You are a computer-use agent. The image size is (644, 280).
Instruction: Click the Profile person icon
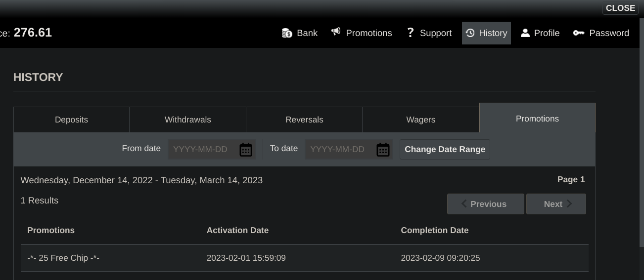(525, 33)
